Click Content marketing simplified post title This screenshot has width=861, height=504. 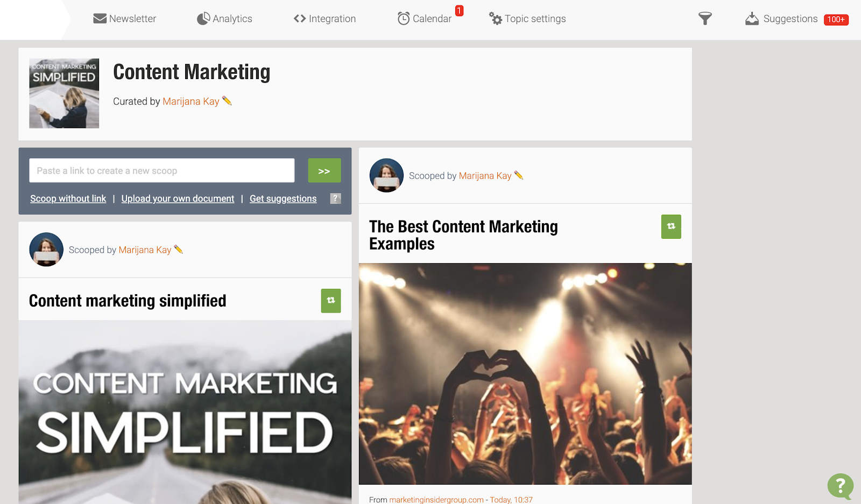pyautogui.click(x=128, y=301)
